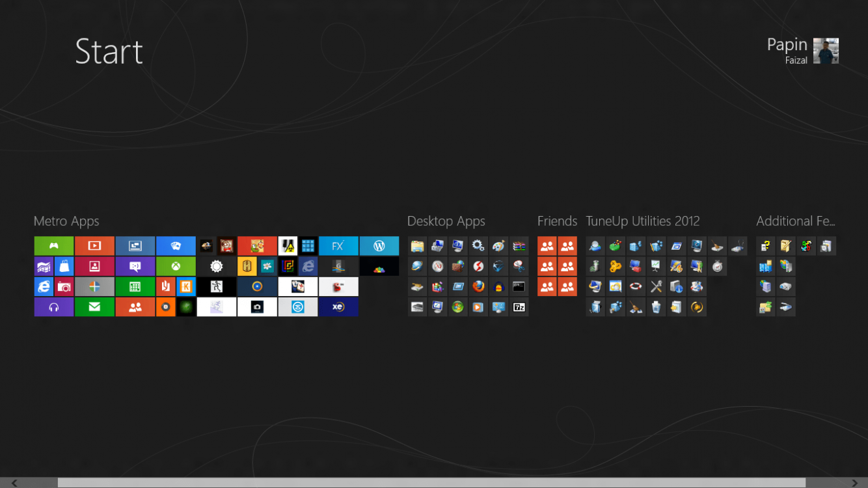Open the NBC peacock tile
Screen dimensions: 868x488
(x=379, y=266)
